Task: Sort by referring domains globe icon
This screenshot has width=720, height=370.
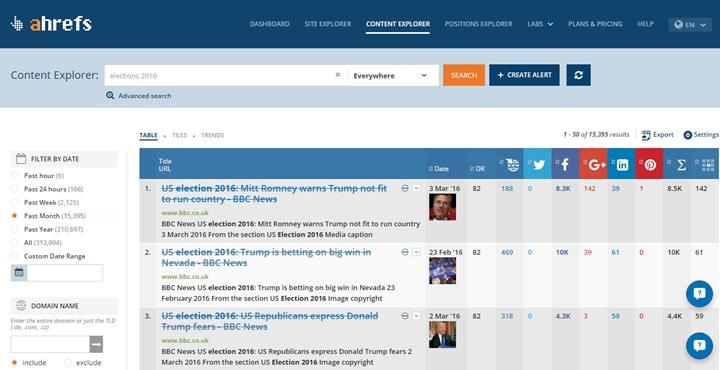Action: tap(510, 164)
